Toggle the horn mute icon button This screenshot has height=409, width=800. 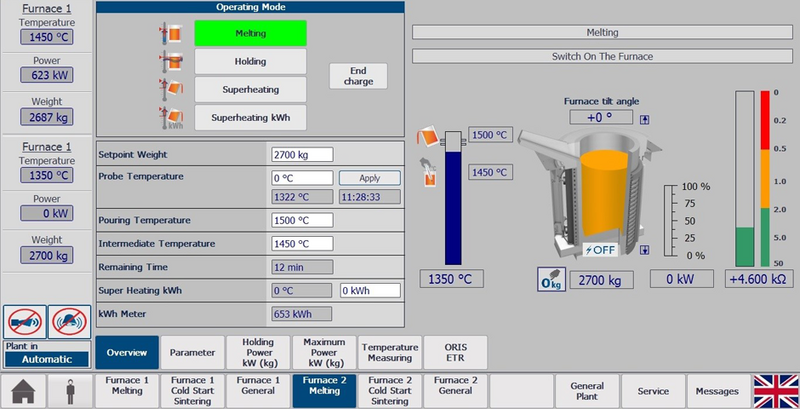(x=24, y=321)
